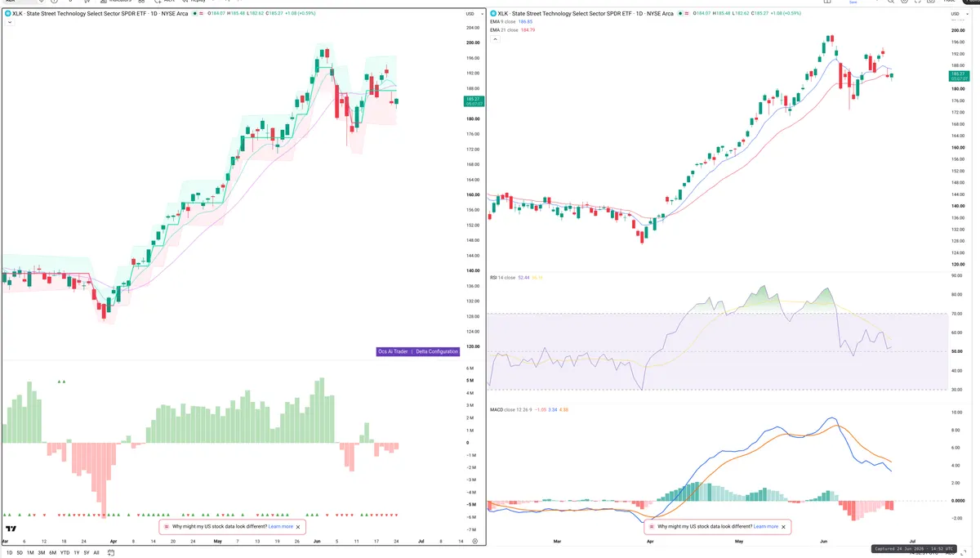
Task: Open Learn more link in left banner
Action: click(x=280, y=527)
